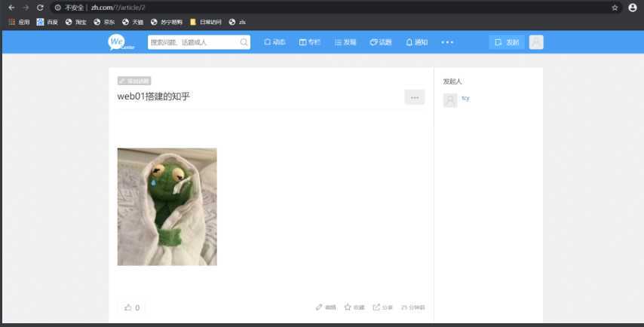Viewport: 644px width, 327px height.
Task: Open the 专栏 navigation item
Action: point(310,42)
